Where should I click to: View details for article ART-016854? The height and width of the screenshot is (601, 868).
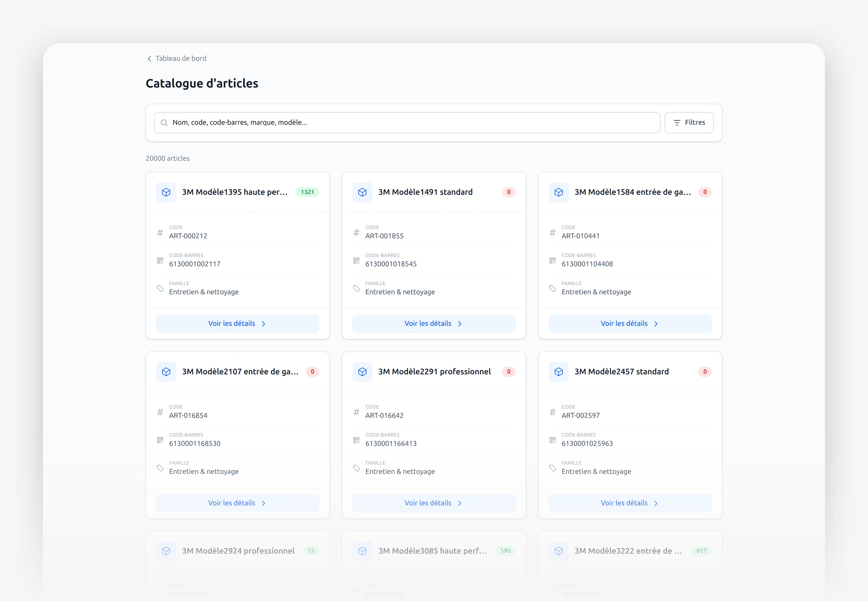click(x=238, y=503)
